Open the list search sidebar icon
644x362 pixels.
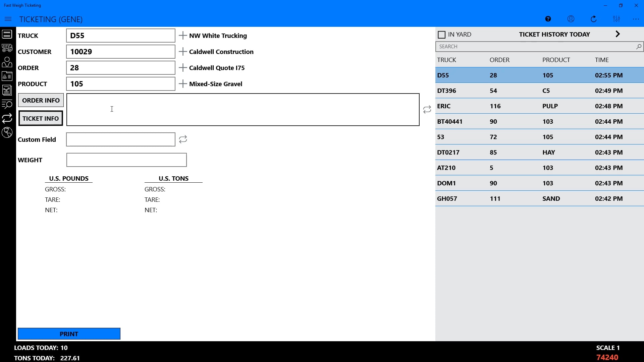tap(7, 104)
